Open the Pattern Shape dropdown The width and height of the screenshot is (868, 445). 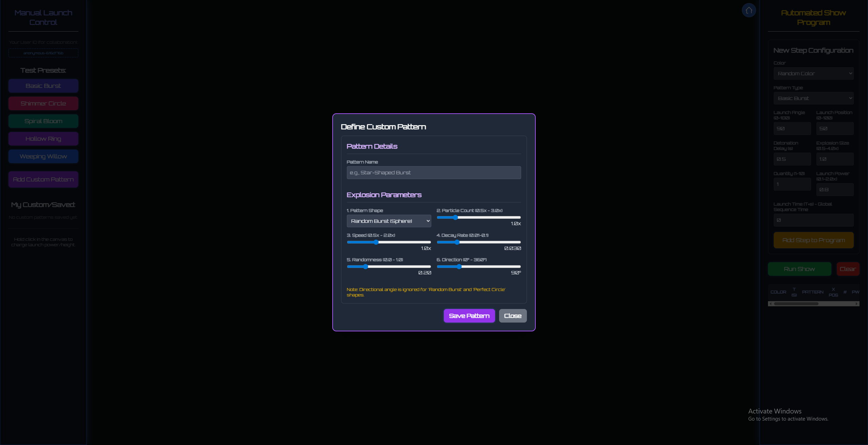click(389, 221)
